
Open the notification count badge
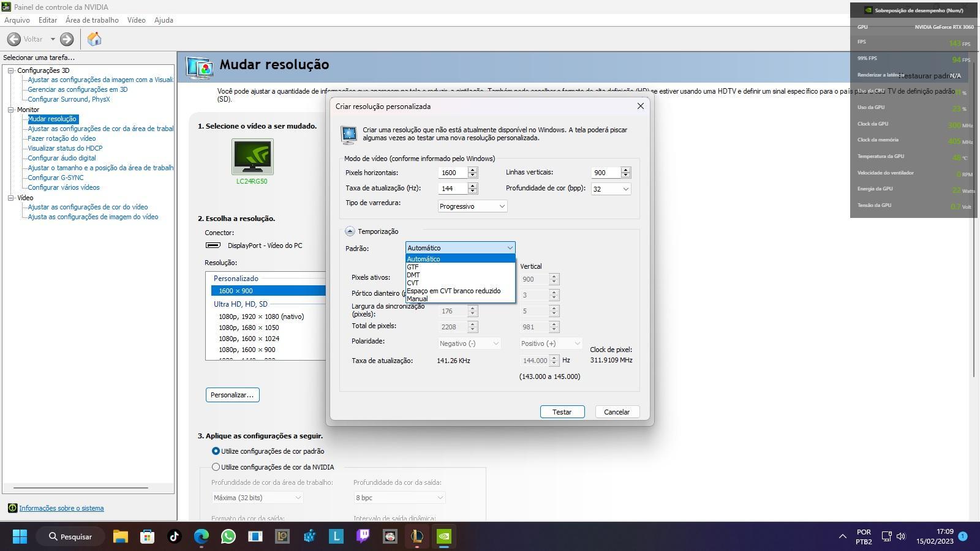pos(963,536)
